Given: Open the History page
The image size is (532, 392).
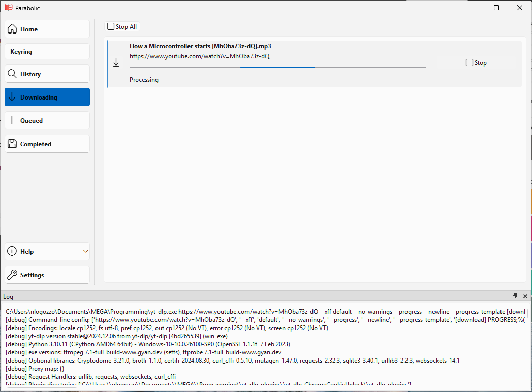Looking at the screenshot, I should click(47, 74).
